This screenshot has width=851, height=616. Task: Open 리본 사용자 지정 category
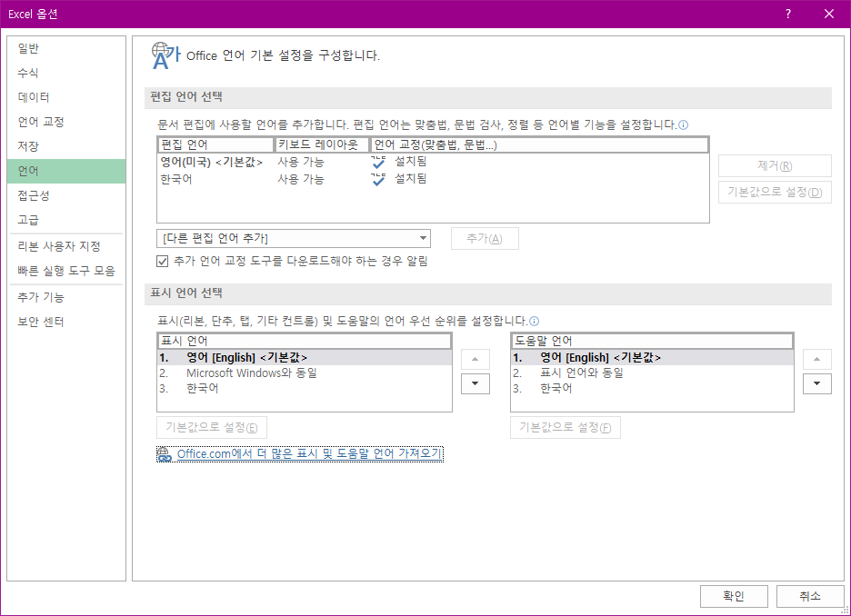(66, 246)
